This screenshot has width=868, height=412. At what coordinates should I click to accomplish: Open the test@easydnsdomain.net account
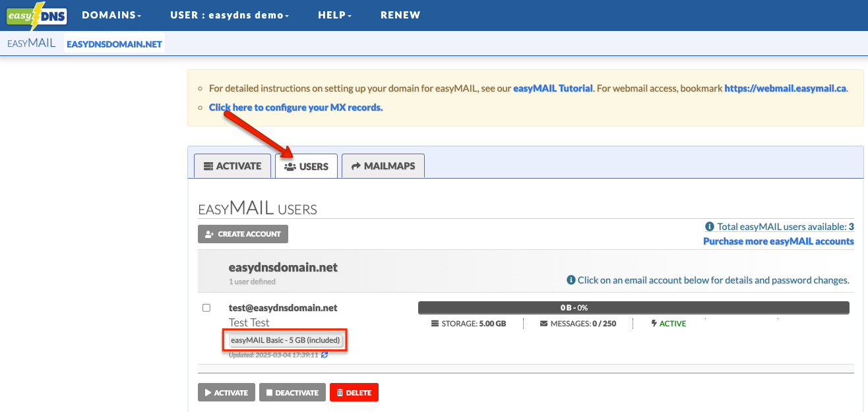283,308
